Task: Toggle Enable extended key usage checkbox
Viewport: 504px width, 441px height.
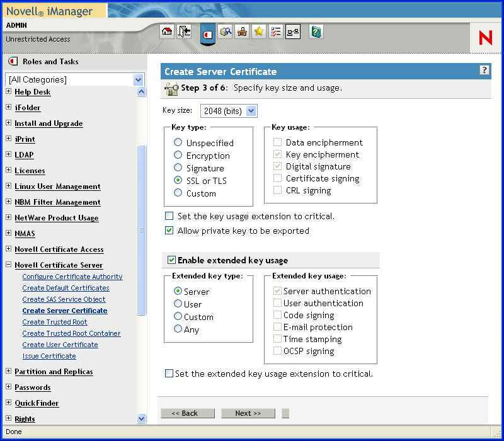Action: [x=171, y=260]
